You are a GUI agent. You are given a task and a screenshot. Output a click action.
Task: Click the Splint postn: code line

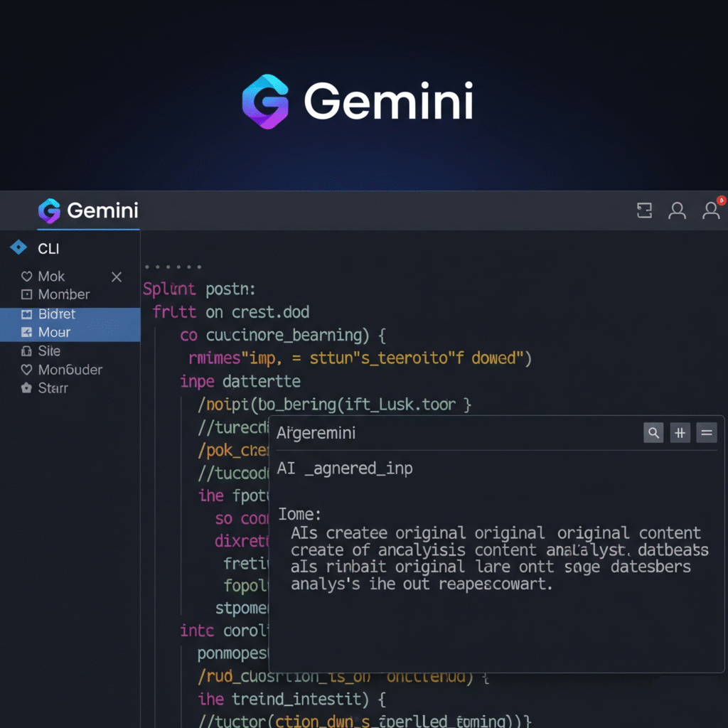(x=199, y=289)
